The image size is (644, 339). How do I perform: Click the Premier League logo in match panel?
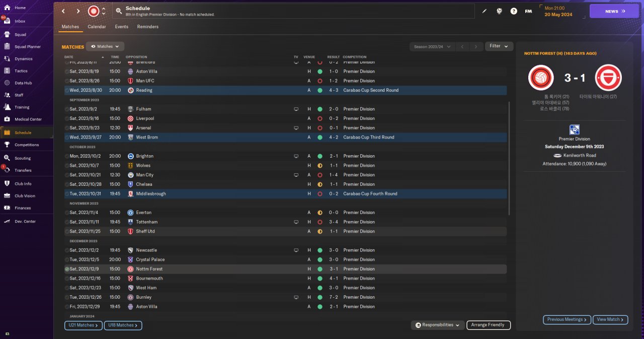point(574,130)
